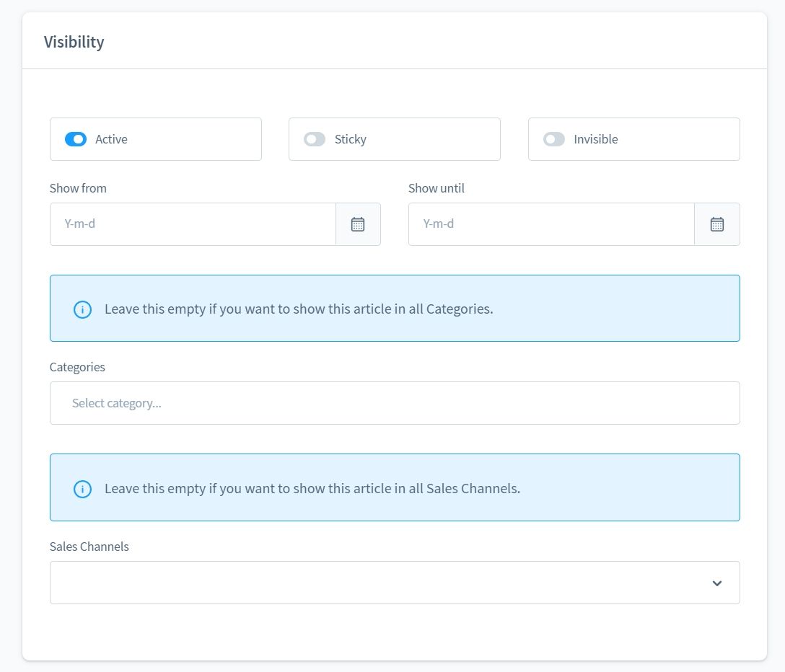Image resolution: width=785 pixels, height=672 pixels.
Task: Turn on the Invisible toggle switch
Action: tap(554, 139)
